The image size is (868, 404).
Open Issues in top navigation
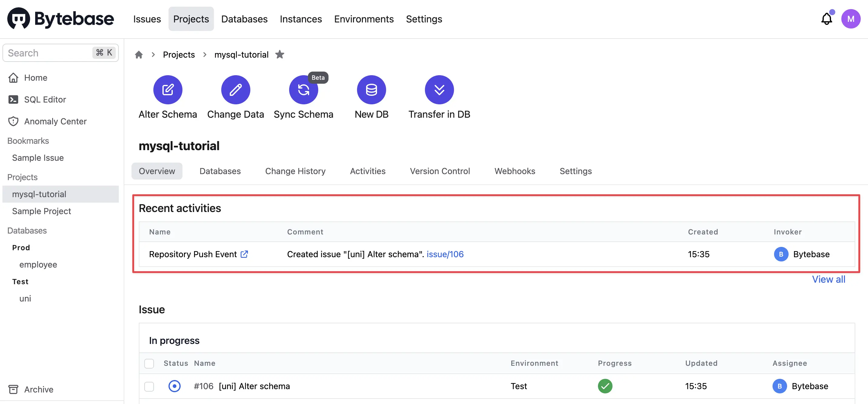tap(147, 19)
